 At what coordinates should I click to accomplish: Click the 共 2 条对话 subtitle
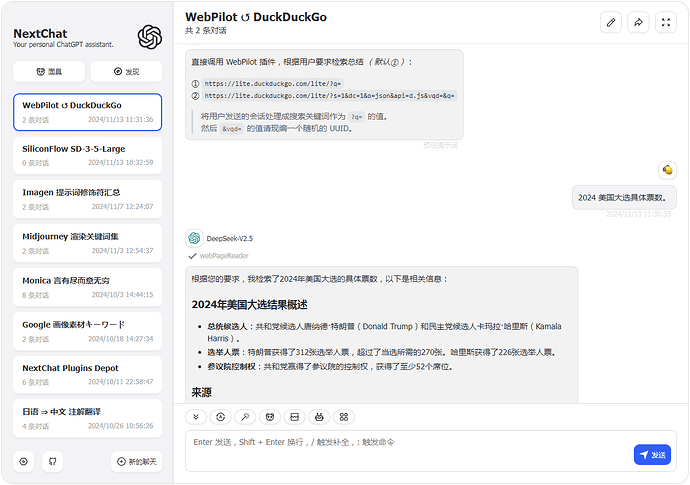point(206,30)
